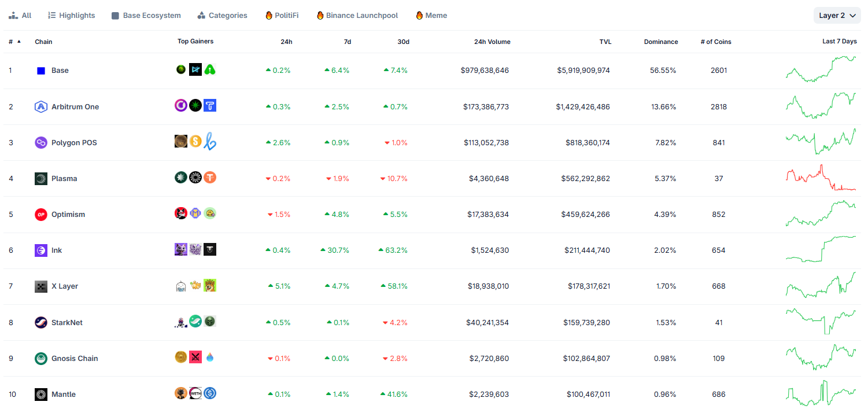Image resolution: width=868 pixels, height=409 pixels.
Task: Switch to the Highlights tab
Action: (x=71, y=16)
